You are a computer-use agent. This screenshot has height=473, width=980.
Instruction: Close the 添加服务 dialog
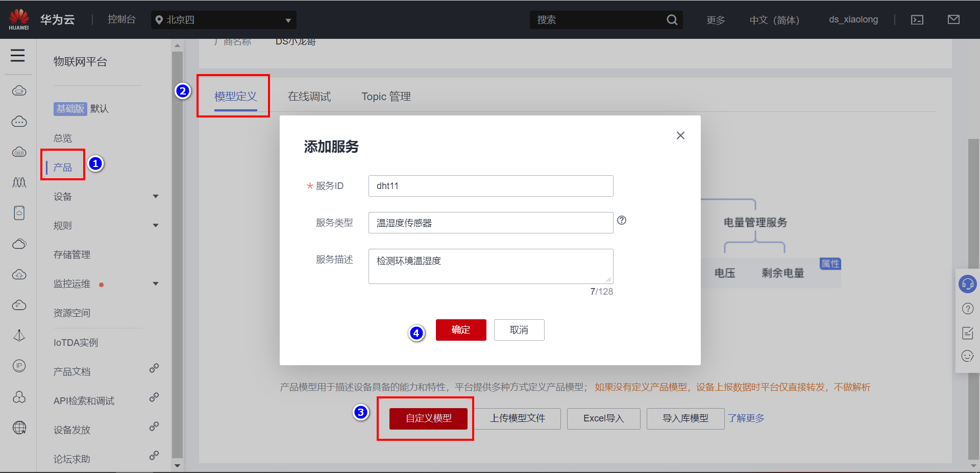(680, 135)
